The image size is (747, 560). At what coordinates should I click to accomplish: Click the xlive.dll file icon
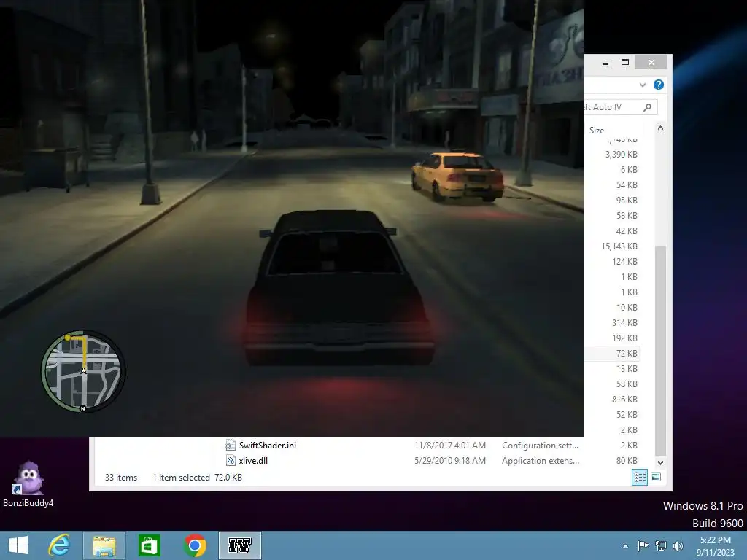click(230, 461)
